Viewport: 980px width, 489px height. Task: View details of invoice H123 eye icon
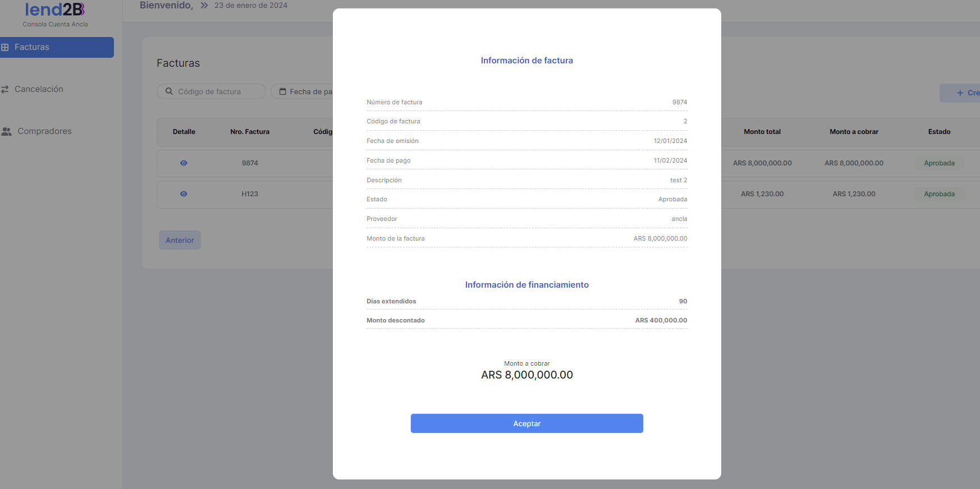(x=184, y=194)
